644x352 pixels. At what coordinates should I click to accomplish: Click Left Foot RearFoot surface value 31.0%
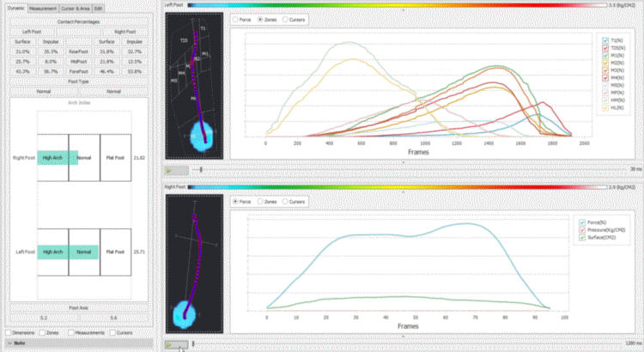point(22,52)
